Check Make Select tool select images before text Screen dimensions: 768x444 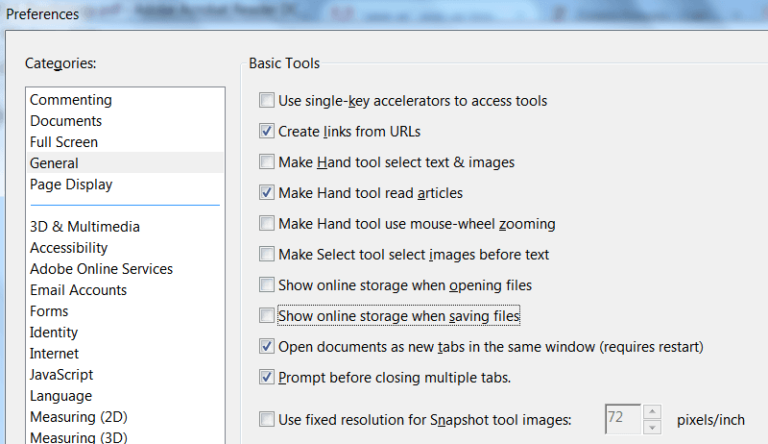[266, 254]
